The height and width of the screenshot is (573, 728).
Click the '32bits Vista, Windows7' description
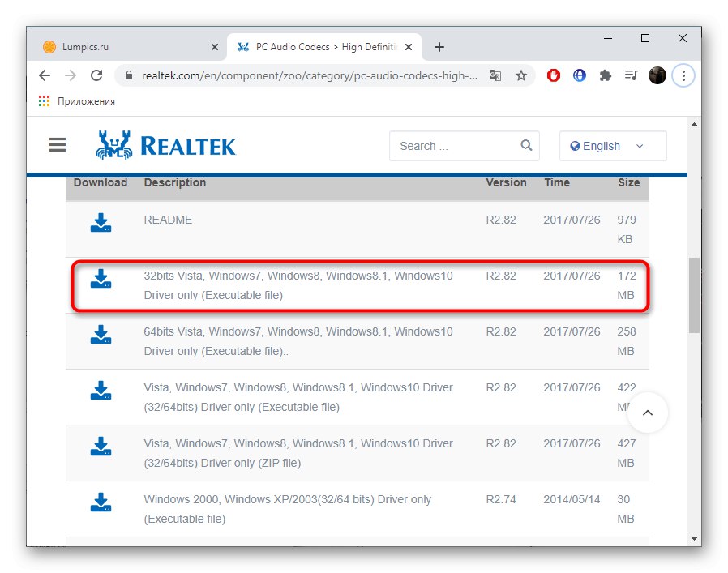[x=298, y=285]
